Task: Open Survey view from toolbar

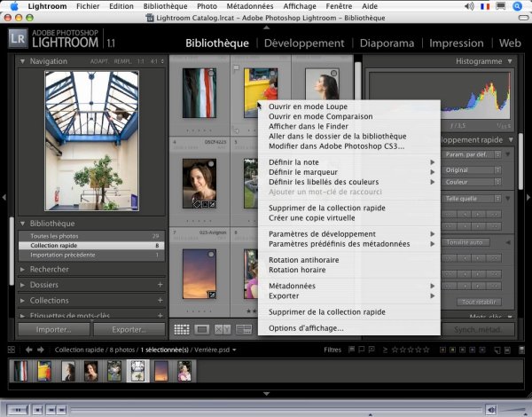Action: (244, 329)
